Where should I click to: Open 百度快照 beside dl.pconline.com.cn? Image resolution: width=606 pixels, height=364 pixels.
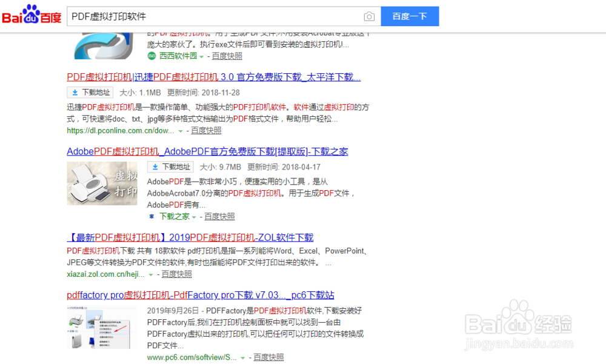click(206, 131)
